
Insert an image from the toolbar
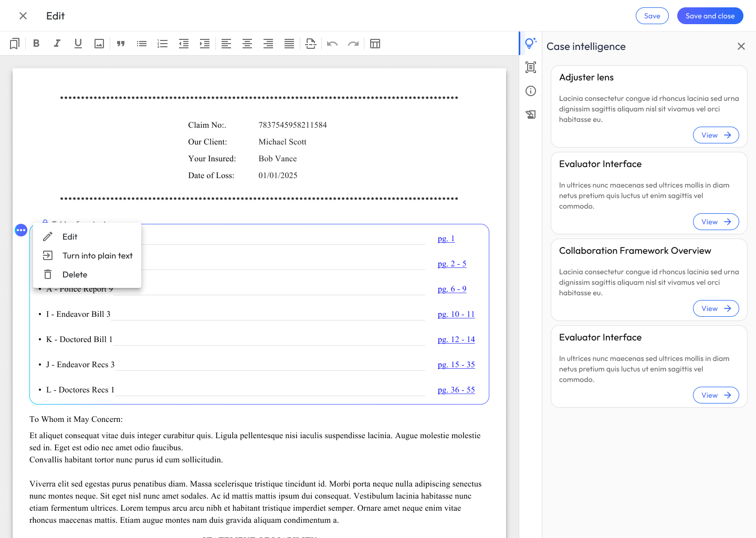pos(99,44)
